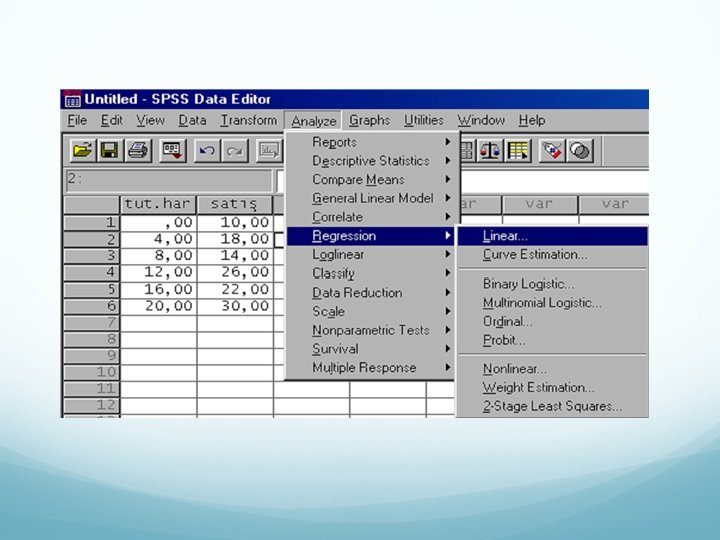Click the cell containing 12,00
Viewport: 720px width, 540px height.
tap(158, 272)
